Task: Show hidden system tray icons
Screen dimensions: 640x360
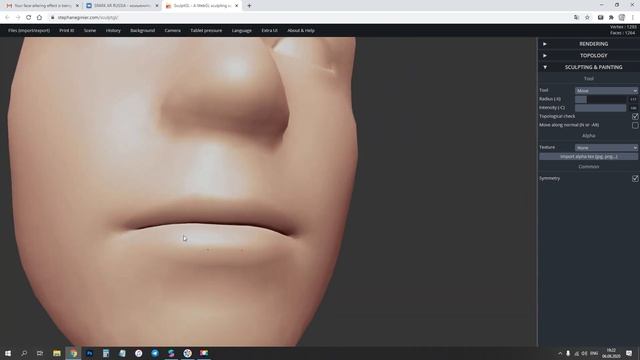Action: tap(560, 353)
